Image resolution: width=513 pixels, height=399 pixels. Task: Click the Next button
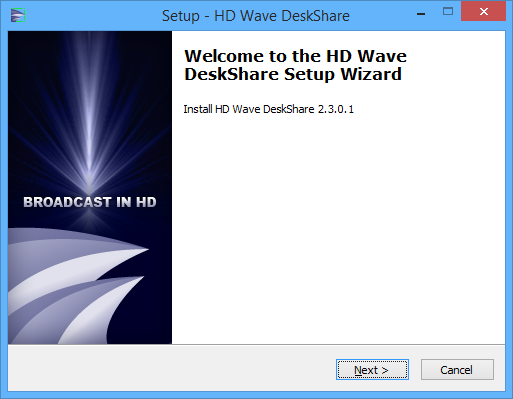(372, 369)
